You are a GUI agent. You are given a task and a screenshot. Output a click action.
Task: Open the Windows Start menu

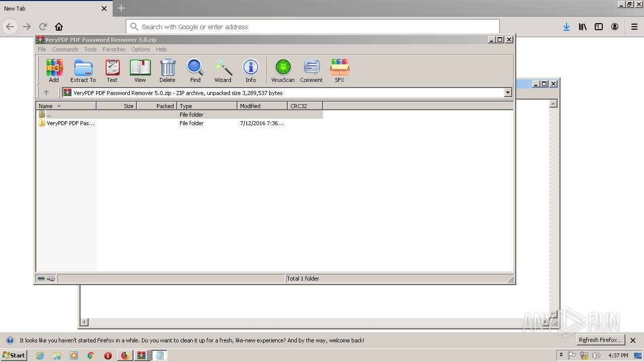(14, 355)
